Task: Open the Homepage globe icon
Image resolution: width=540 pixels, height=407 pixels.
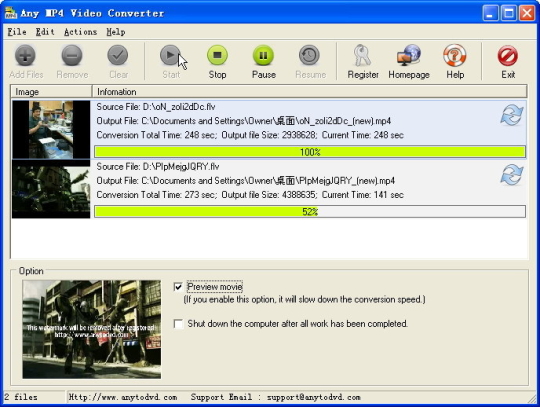Action: pyautogui.click(x=409, y=55)
